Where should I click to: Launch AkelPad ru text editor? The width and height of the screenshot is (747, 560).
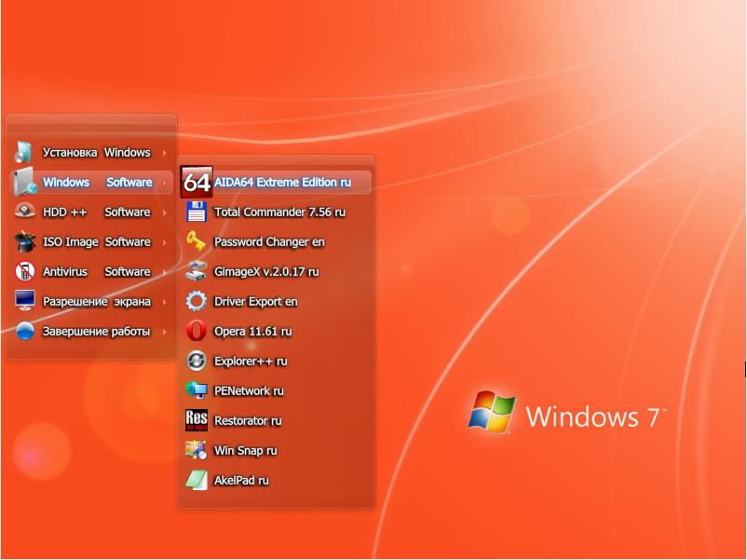(276, 480)
